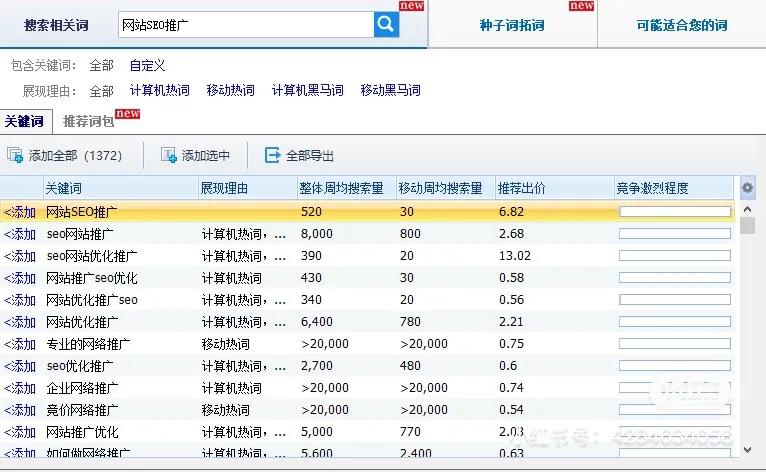Screen dimensions: 766x472
Task: Focus the search box containing 网站SEO推广
Action: (246, 24)
